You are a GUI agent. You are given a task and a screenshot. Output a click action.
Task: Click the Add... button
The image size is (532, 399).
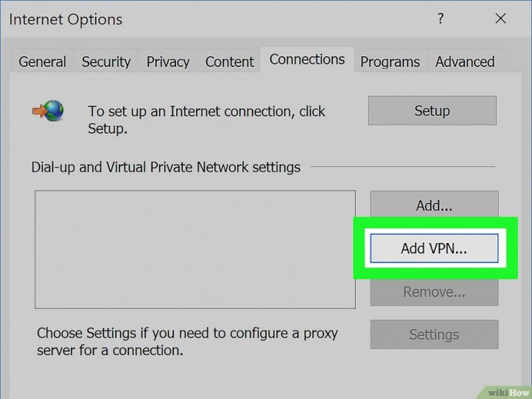pos(434,205)
